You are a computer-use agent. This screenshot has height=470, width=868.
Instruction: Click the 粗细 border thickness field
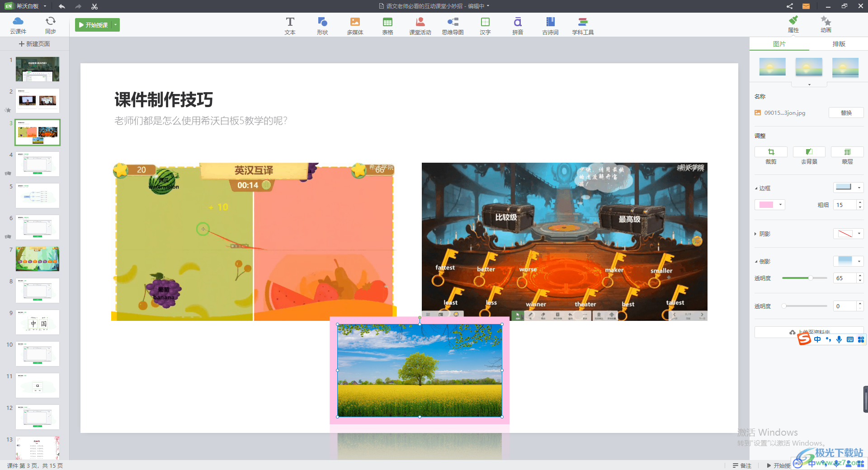point(844,205)
